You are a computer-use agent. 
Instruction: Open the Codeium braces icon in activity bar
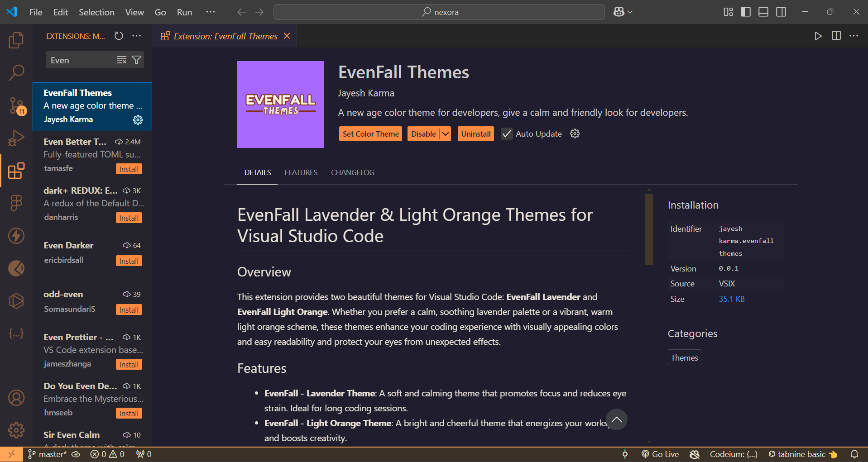pyautogui.click(x=16, y=333)
